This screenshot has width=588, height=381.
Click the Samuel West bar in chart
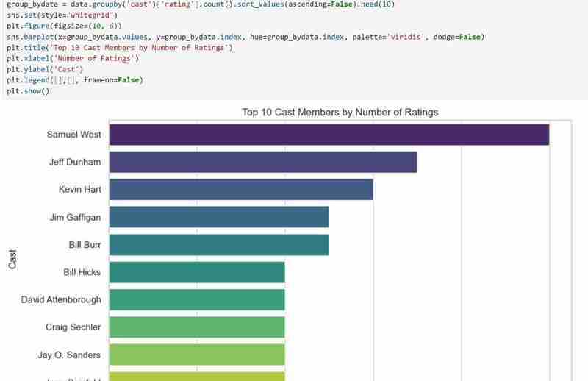pos(329,135)
